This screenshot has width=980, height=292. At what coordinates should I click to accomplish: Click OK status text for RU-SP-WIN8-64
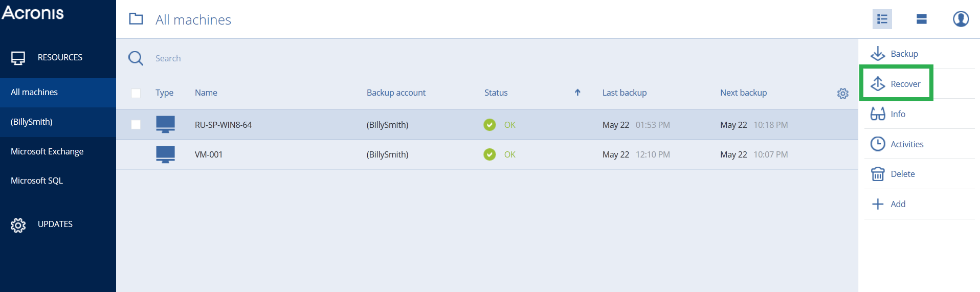[509, 125]
